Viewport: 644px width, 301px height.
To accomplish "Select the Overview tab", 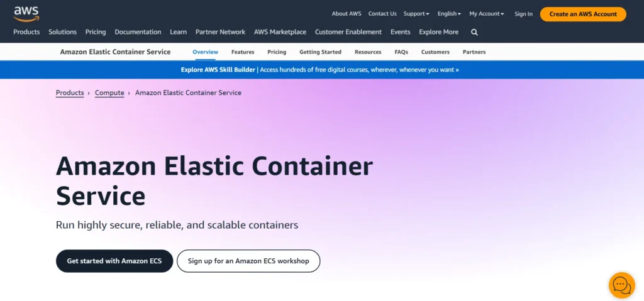I will coord(206,52).
